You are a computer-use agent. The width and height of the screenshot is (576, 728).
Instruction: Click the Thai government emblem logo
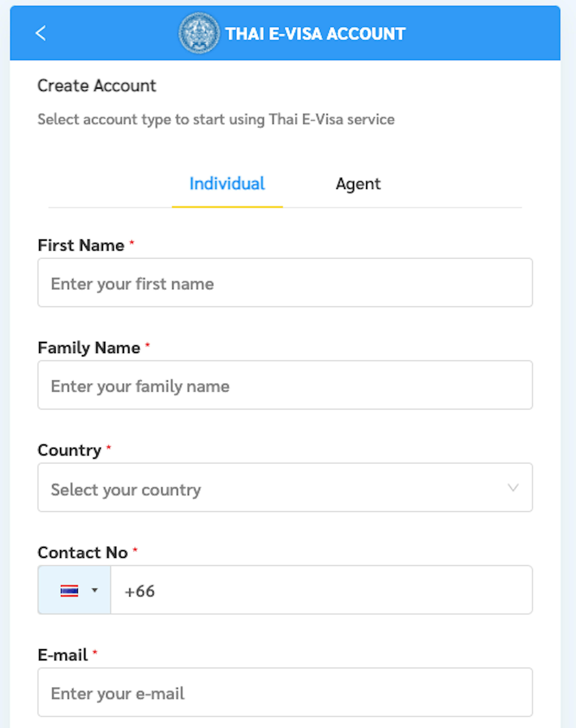tap(199, 33)
